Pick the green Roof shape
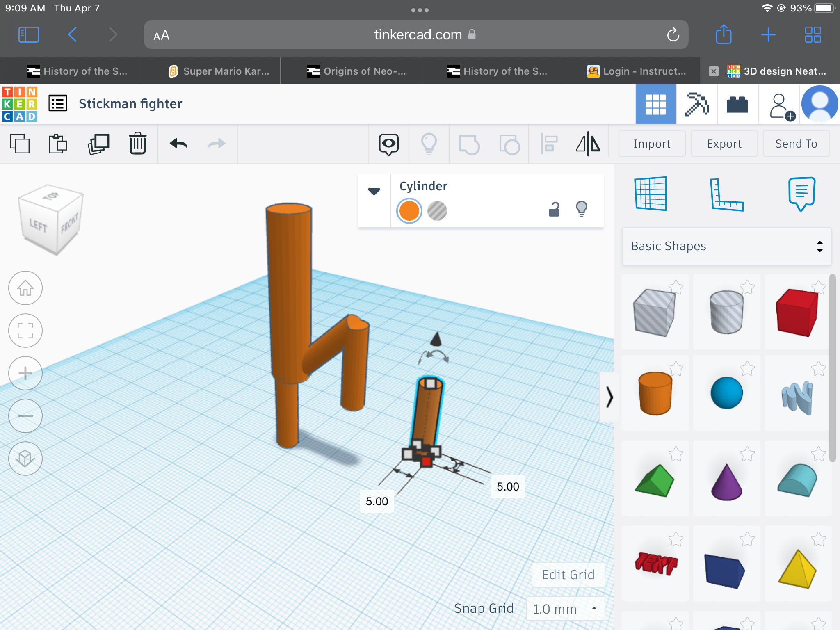This screenshot has width=840, height=630. (654, 481)
